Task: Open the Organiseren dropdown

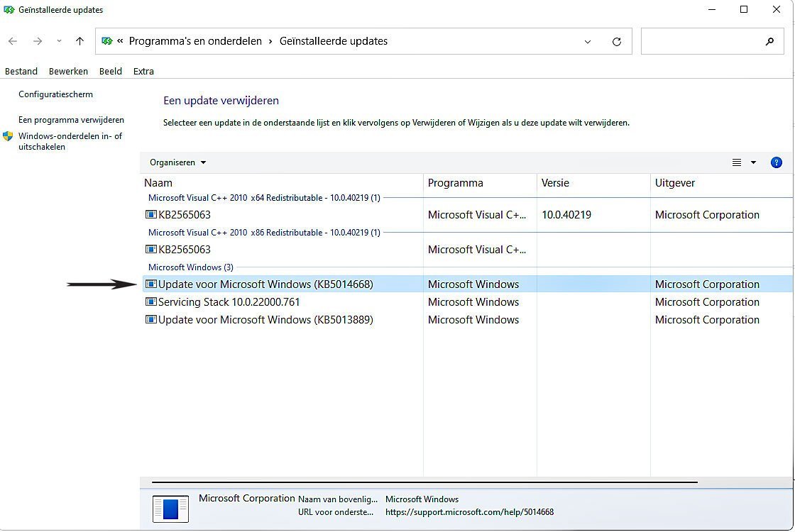Action: 178,162
